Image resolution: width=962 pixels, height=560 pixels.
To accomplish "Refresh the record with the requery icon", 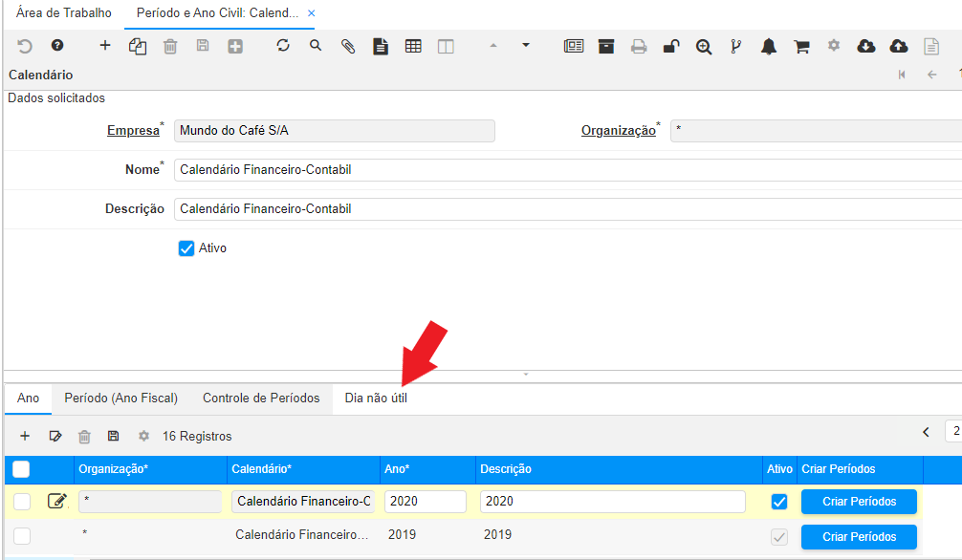I will (283, 45).
